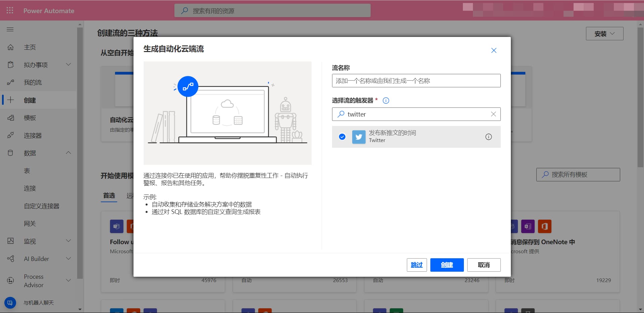The image size is (644, 313).
Task: Click the AI Builder icon
Action: (10, 259)
